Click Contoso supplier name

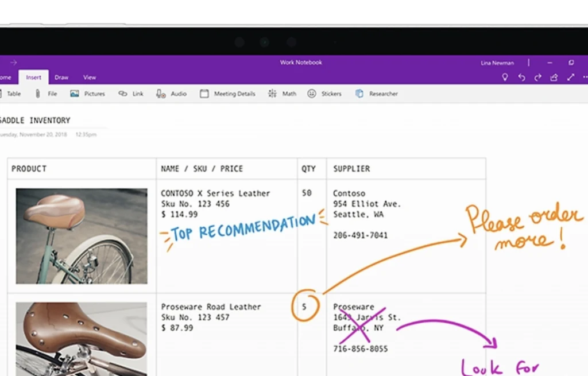(349, 193)
